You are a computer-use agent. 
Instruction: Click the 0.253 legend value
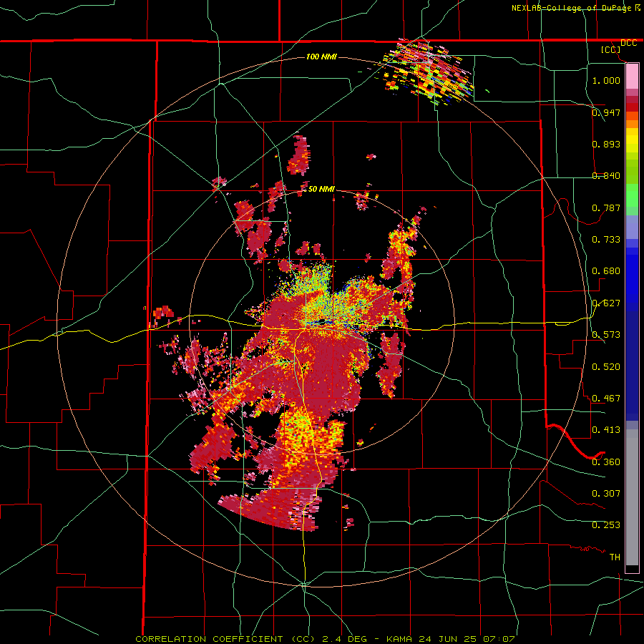606,525
